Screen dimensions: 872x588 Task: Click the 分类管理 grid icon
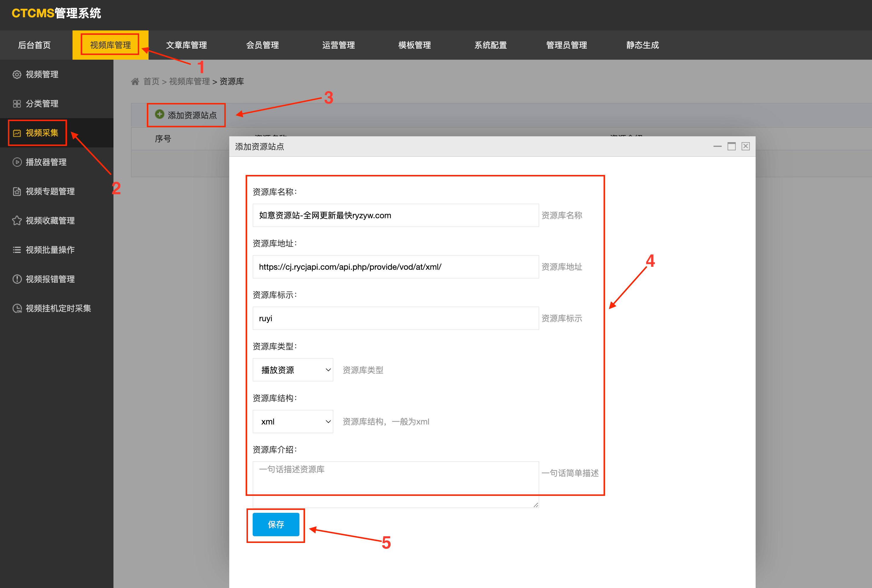coord(17,104)
